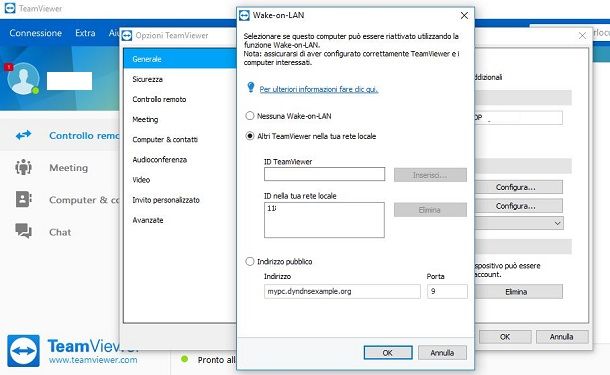Viewport: 610px width, 375px height.
Task: Open the Meeting section in the main sidebar
Action: pyautogui.click(x=68, y=168)
